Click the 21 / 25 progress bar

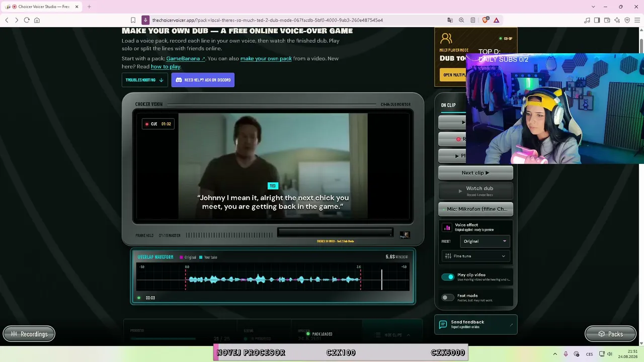(163, 339)
